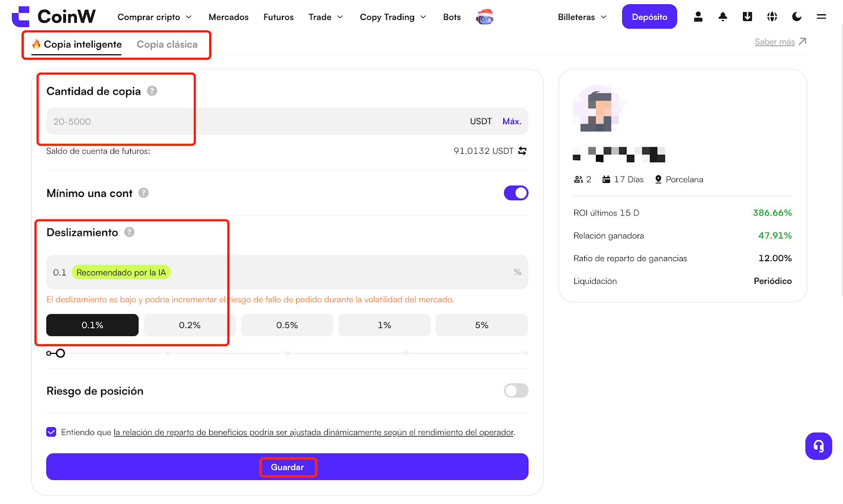Screen dimensions: 843x504
Task: Open the Mercados menu item
Action: (228, 17)
